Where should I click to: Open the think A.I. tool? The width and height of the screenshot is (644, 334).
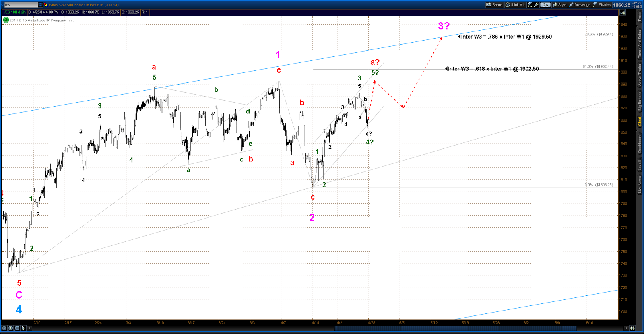[x=515, y=5]
